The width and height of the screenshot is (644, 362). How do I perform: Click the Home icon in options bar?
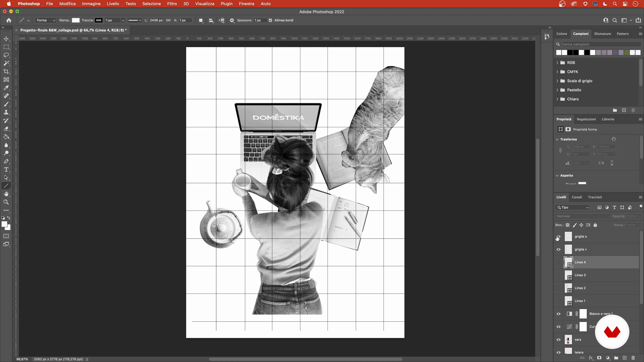[x=9, y=20]
